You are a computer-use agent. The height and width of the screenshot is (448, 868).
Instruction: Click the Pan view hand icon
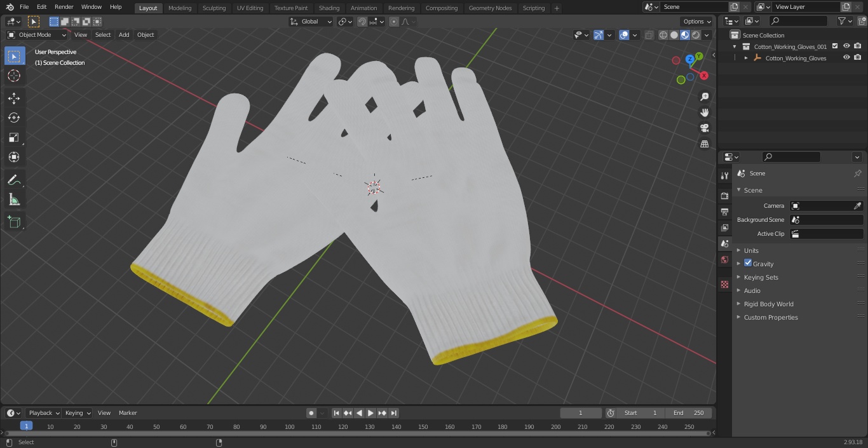click(x=704, y=112)
